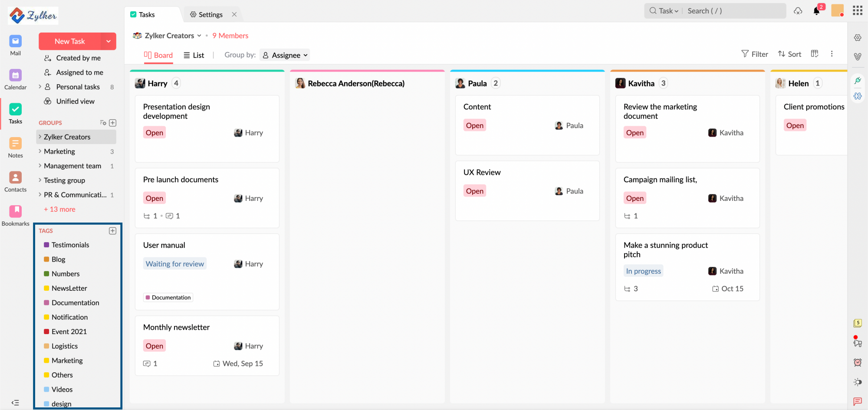Open reminders alarm clock icon
The image size is (868, 410).
coord(858,362)
